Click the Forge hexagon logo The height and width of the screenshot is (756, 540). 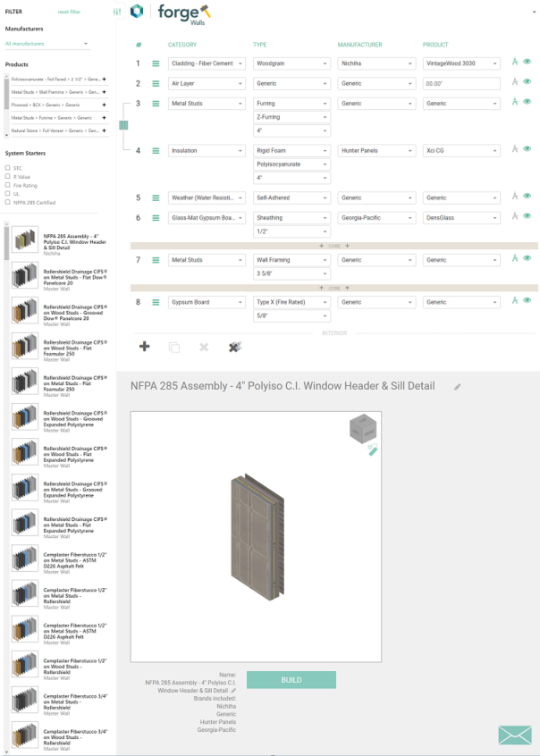[137, 11]
